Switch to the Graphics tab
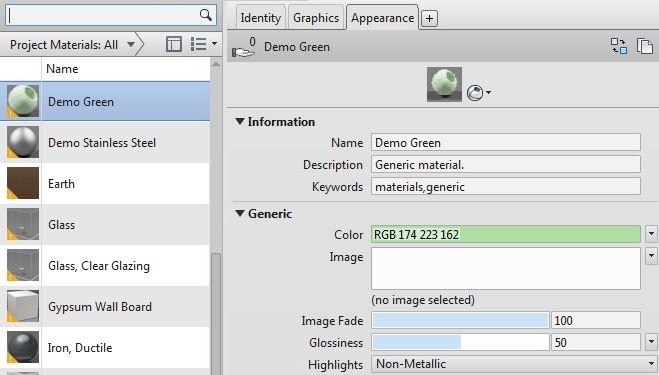The height and width of the screenshot is (375, 659). pyautogui.click(x=316, y=18)
